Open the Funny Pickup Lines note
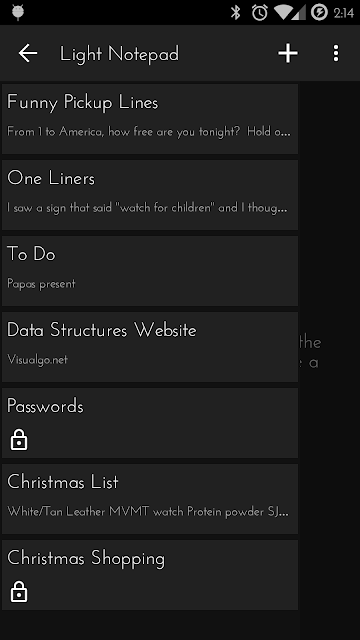Screen dimensions: 360x640 [x=150, y=119]
